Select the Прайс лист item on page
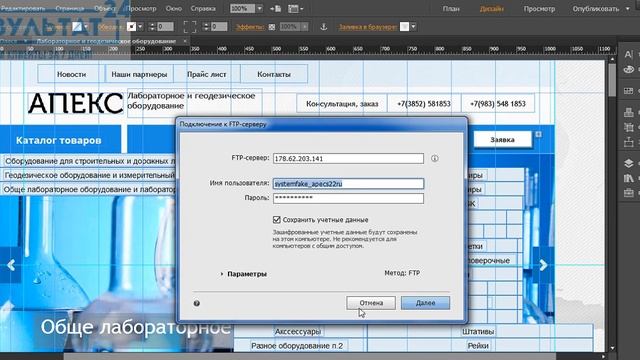 [207, 74]
